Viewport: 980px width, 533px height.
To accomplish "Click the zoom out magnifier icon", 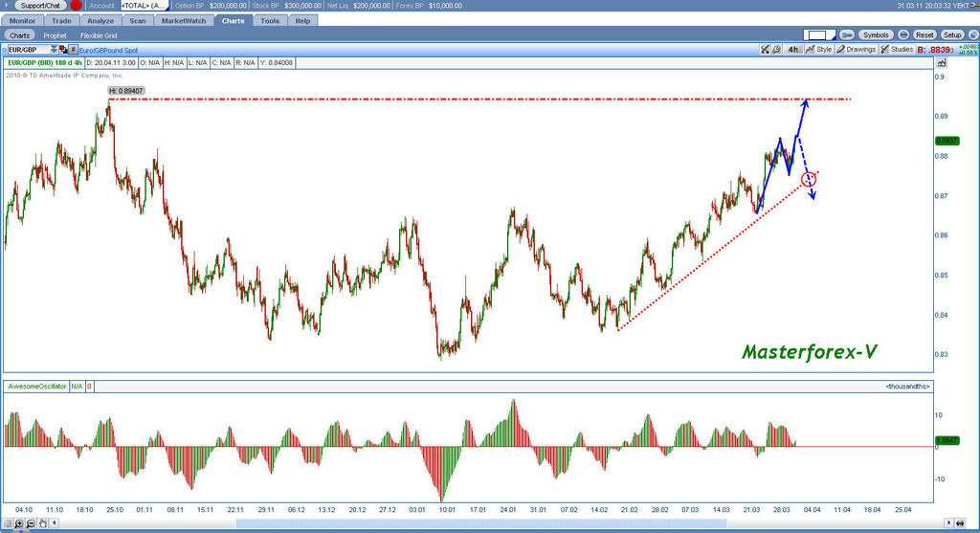I will pos(31,523).
